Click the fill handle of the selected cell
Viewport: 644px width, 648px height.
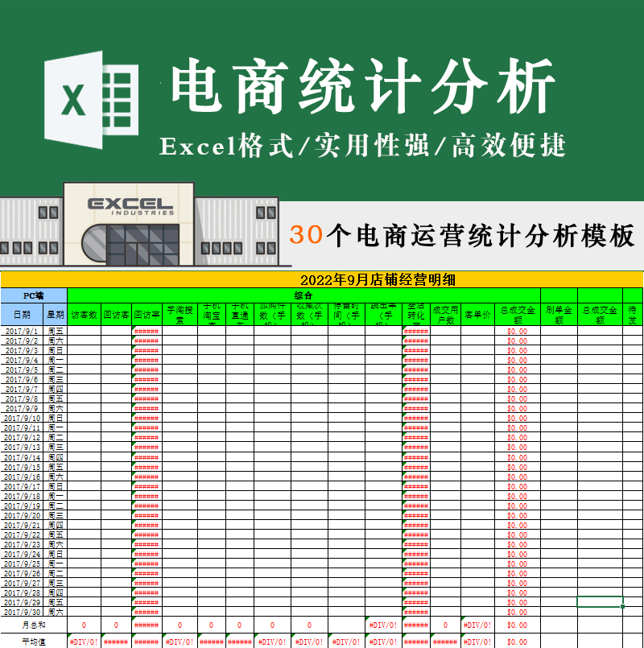(x=622, y=606)
